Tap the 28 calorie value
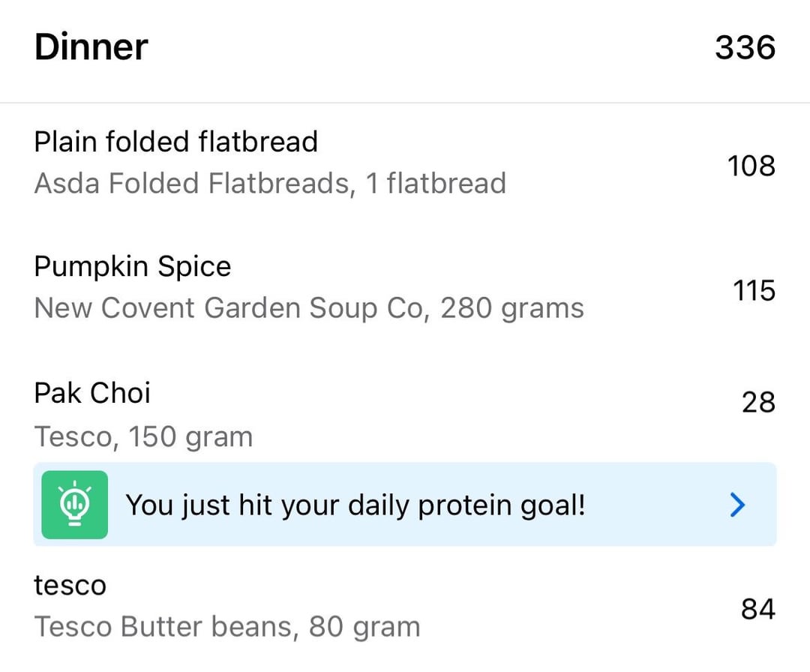The height and width of the screenshot is (672, 810). coord(758,402)
